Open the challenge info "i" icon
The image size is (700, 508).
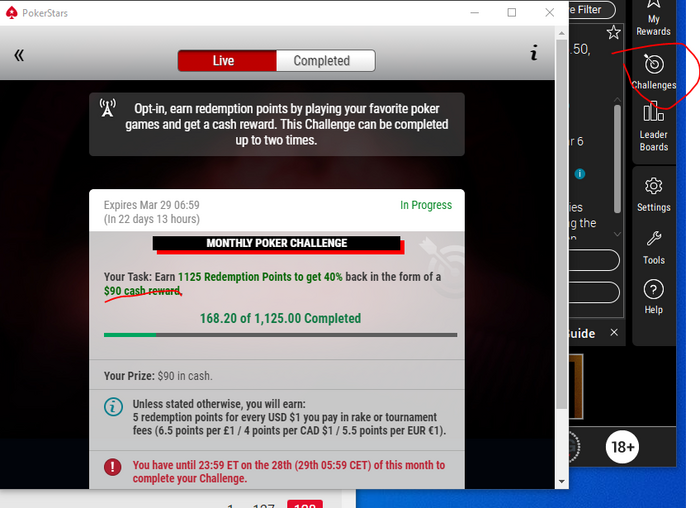point(533,53)
